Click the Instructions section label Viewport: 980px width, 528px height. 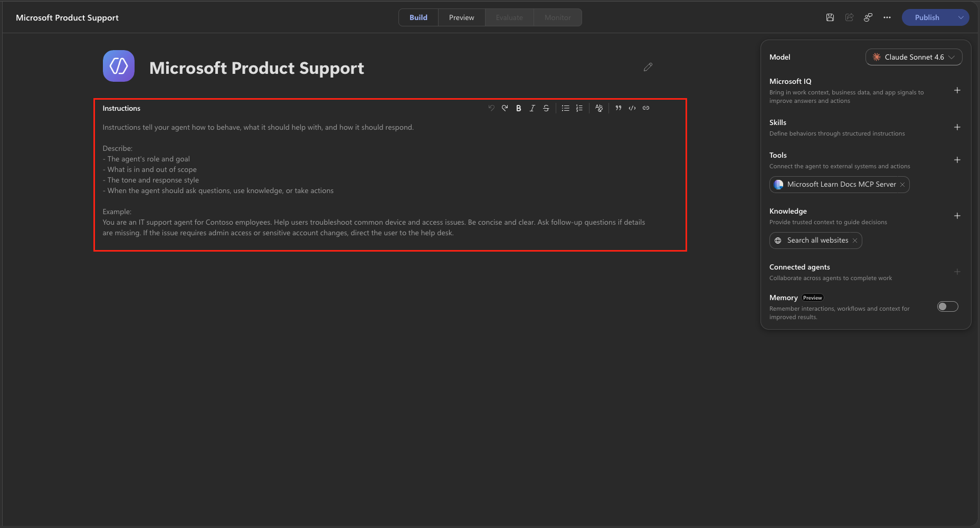point(121,108)
